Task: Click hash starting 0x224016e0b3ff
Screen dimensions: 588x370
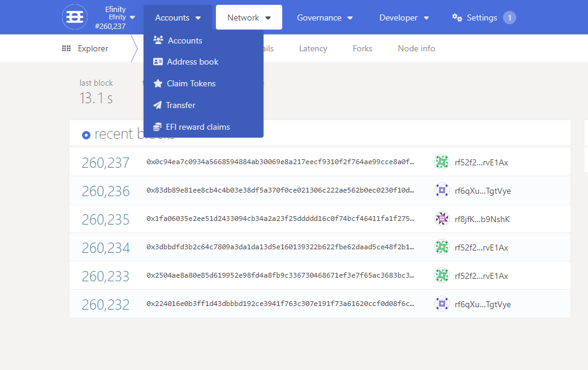Action: (x=280, y=304)
